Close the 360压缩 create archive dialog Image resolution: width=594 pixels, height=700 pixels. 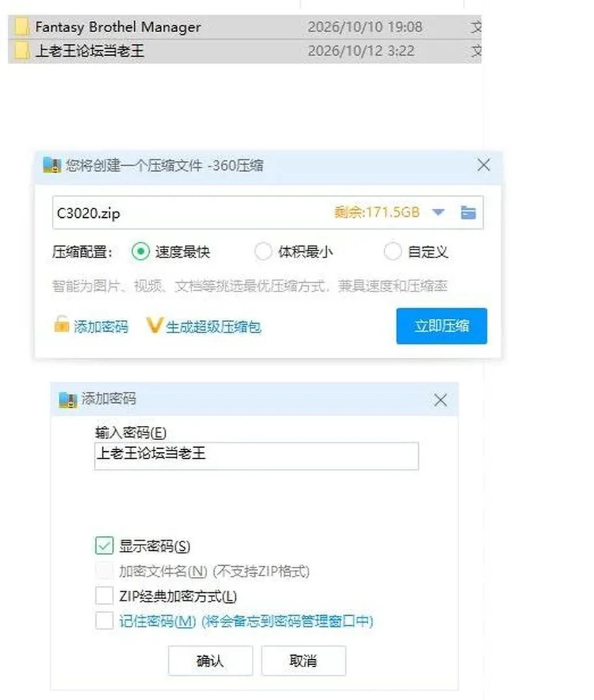[x=484, y=165]
